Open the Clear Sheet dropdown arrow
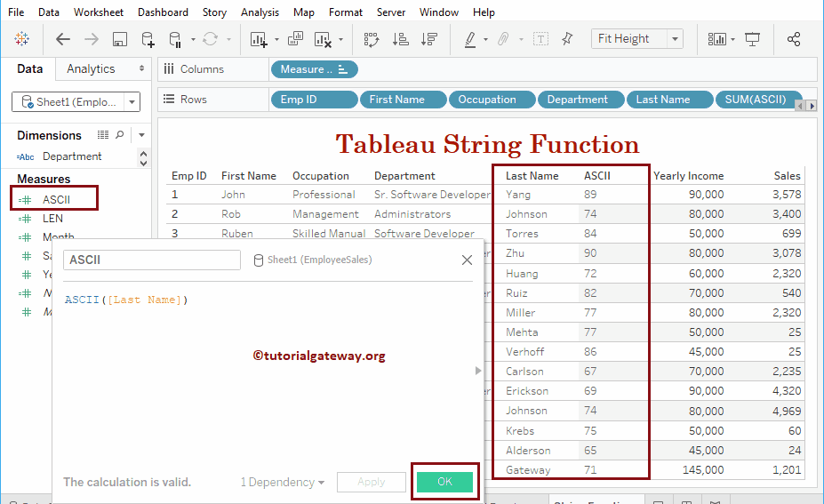824x504 pixels. click(340, 39)
